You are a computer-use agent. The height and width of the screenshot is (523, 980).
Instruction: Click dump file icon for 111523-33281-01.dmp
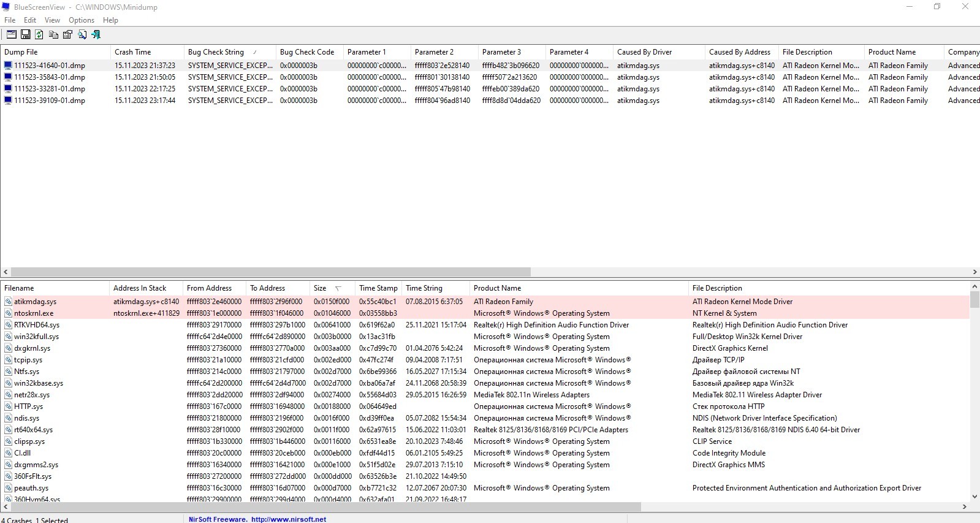8,88
